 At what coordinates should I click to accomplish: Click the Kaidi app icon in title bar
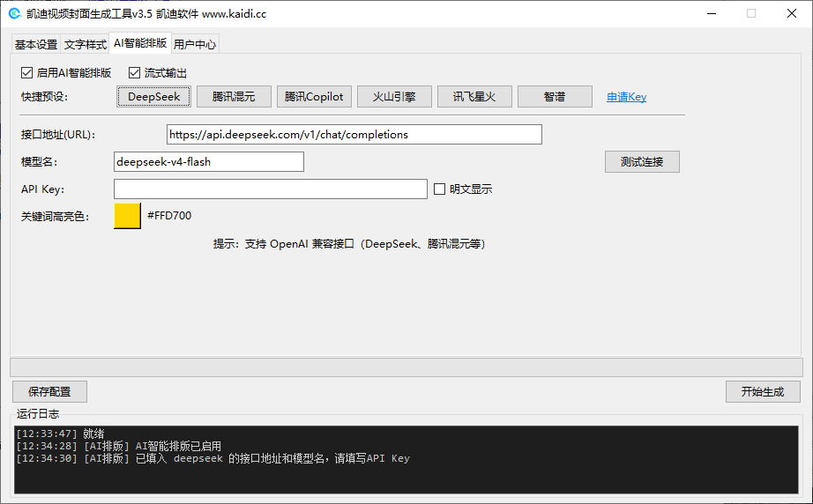[x=14, y=14]
